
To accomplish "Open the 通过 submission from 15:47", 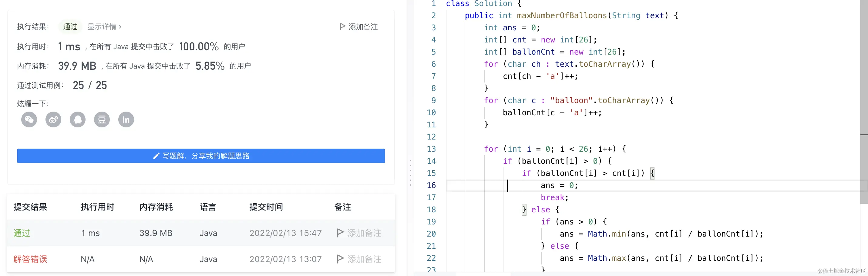I will pyautogui.click(x=22, y=233).
